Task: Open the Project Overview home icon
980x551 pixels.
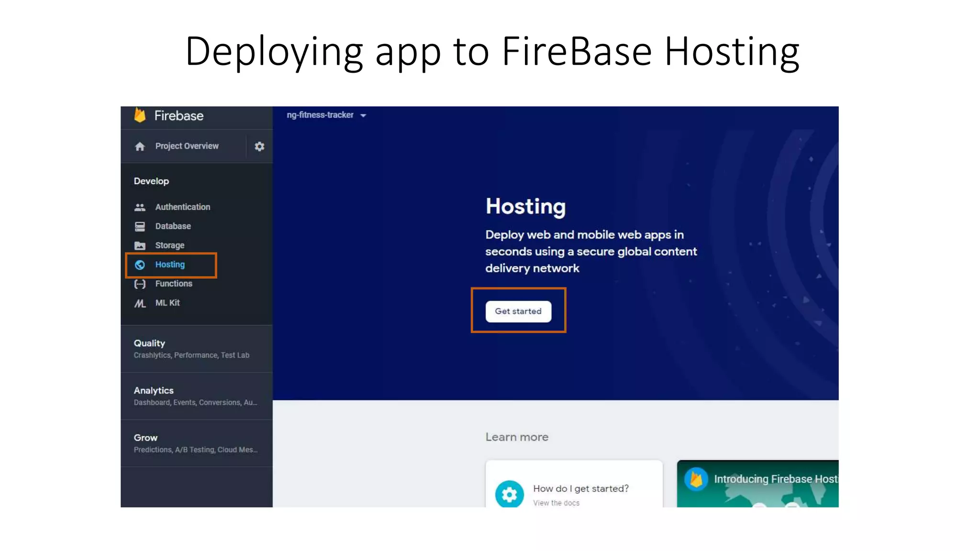Action: [140, 146]
